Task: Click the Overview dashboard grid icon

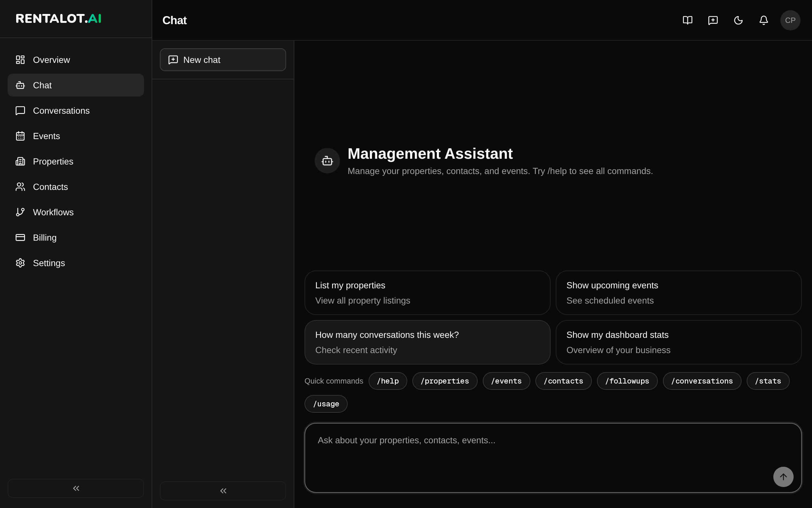Action: coord(20,60)
